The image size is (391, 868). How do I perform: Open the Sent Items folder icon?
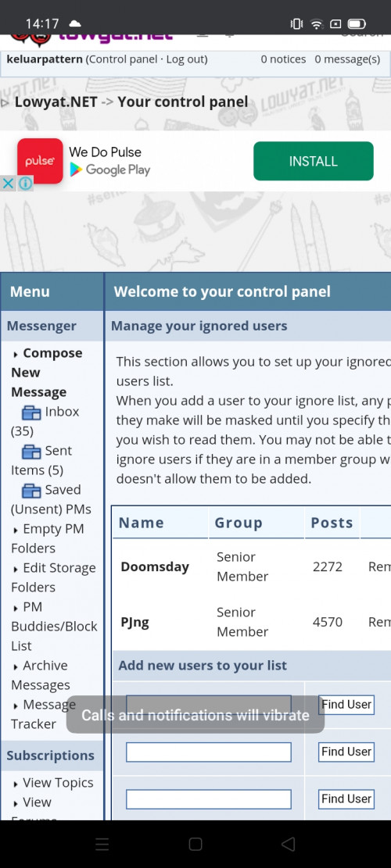[x=31, y=452]
